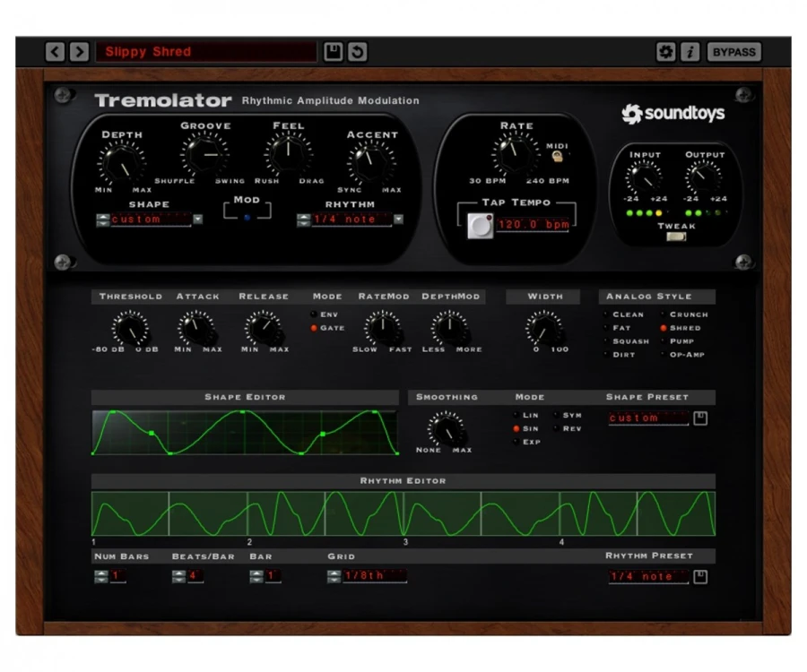Click the Rhythm '1/4 note' value display
Screen dimensions: 807x672
[351, 219]
